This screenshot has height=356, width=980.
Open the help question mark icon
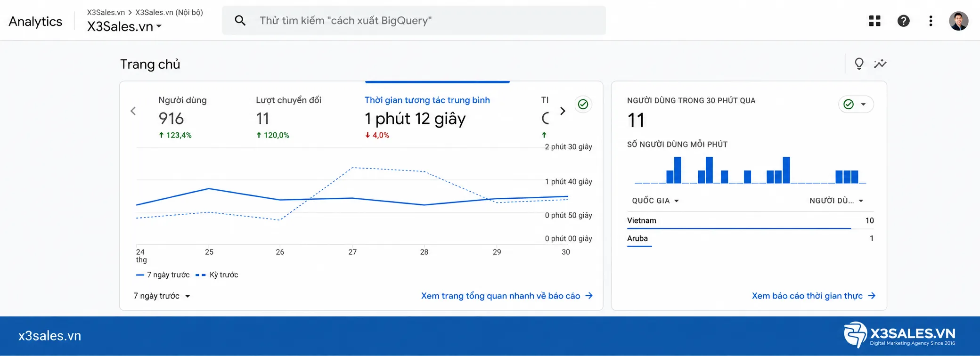tap(903, 21)
